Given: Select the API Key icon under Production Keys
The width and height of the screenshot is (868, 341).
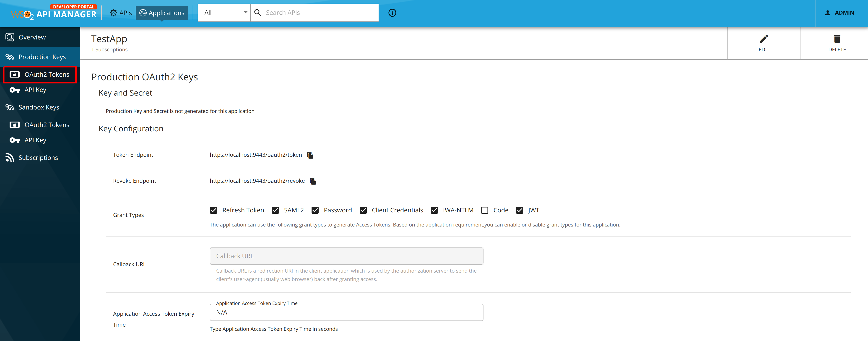Looking at the screenshot, I should pos(14,90).
